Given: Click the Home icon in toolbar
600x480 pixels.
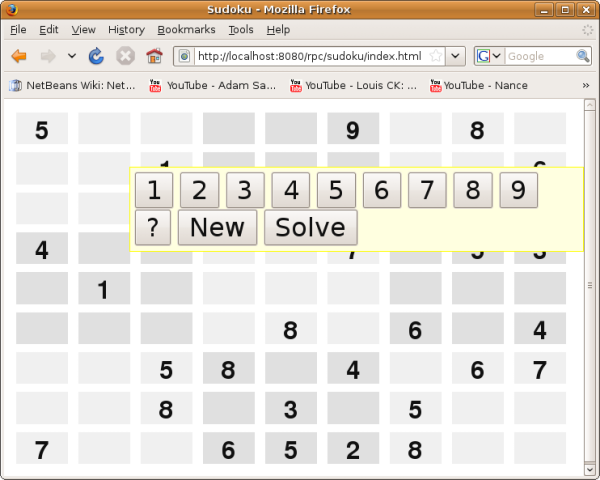Looking at the screenshot, I should [x=154, y=56].
